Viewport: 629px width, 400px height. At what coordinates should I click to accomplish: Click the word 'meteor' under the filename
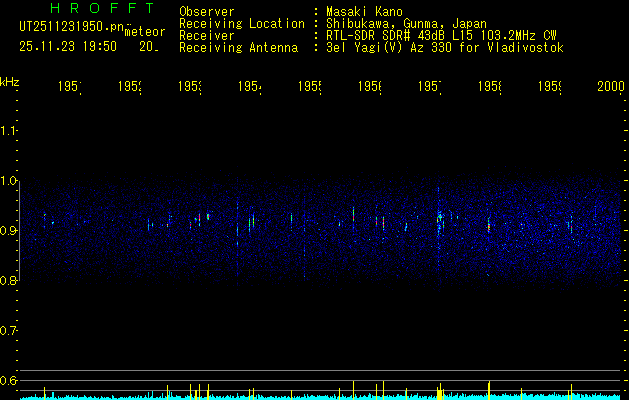pyautogui.click(x=145, y=32)
